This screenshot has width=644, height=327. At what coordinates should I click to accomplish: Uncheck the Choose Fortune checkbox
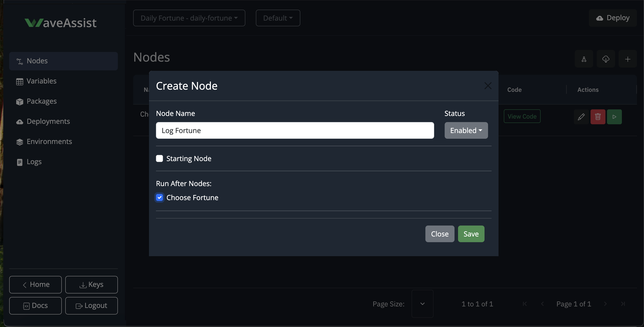pos(159,197)
